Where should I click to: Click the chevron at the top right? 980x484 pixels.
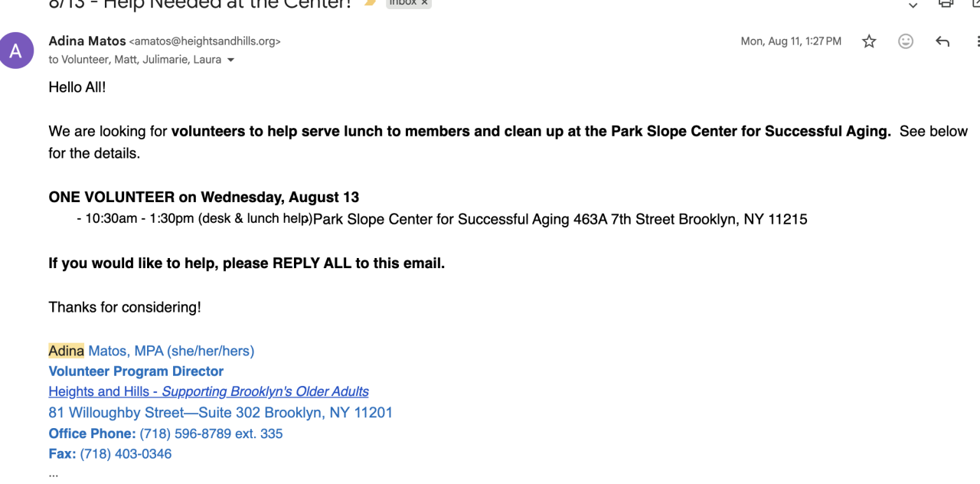913,5
